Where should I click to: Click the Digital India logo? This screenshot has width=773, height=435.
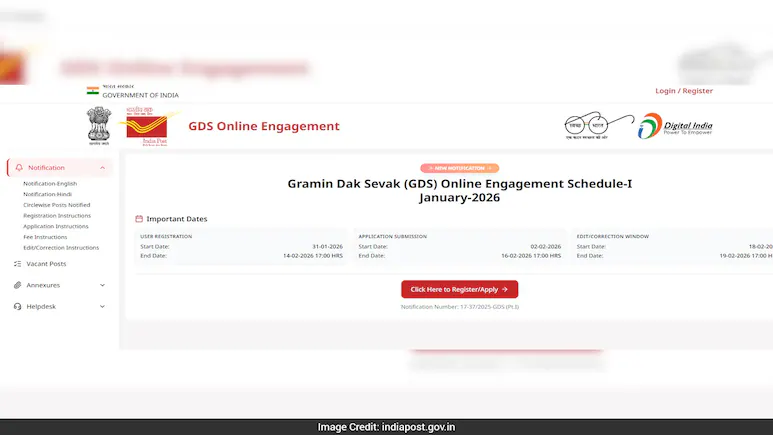pyautogui.click(x=676, y=126)
